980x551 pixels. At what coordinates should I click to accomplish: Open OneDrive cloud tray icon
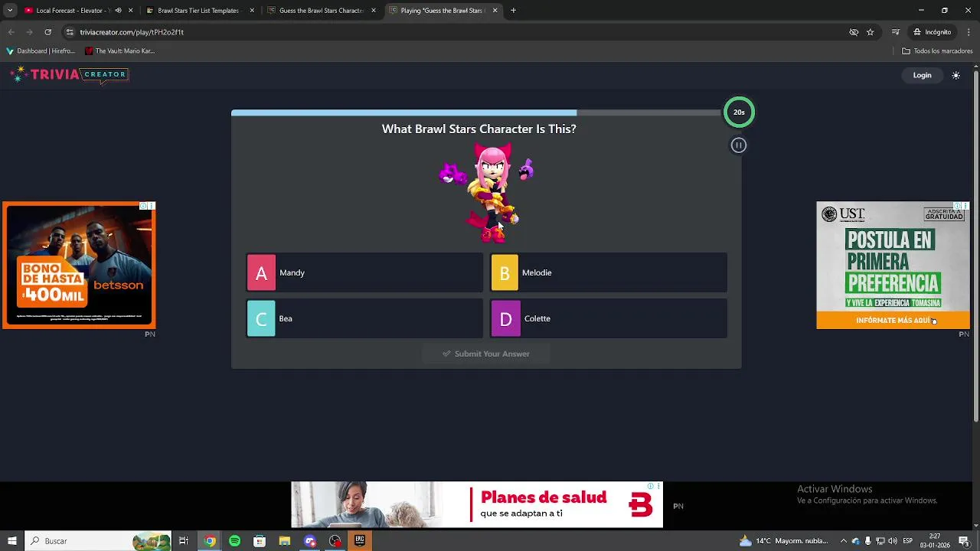[x=855, y=541]
